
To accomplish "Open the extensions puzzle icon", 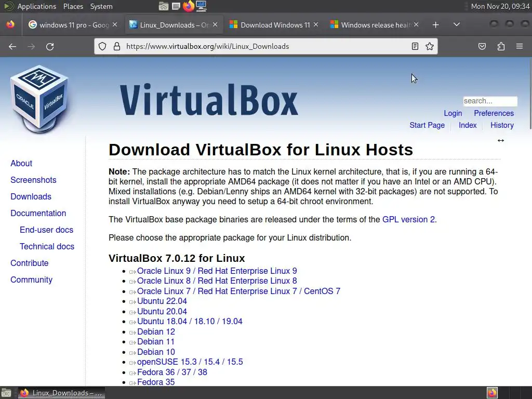I will coord(501,46).
